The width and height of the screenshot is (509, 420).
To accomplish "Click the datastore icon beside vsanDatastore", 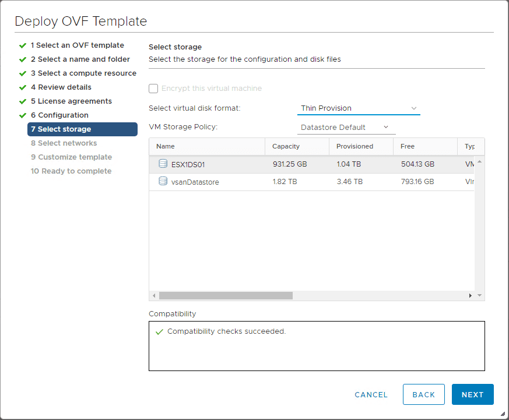I will tap(163, 181).
